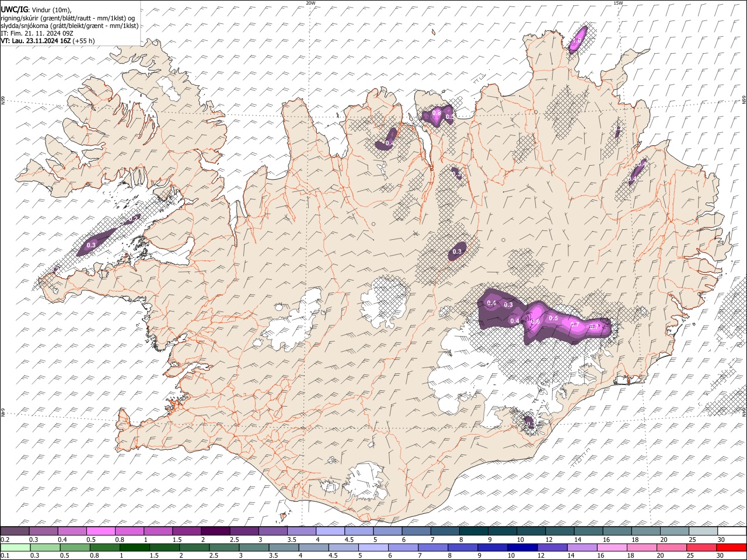Click the 0.7 label in southeast snow band
747x560 pixels.
[574, 325]
